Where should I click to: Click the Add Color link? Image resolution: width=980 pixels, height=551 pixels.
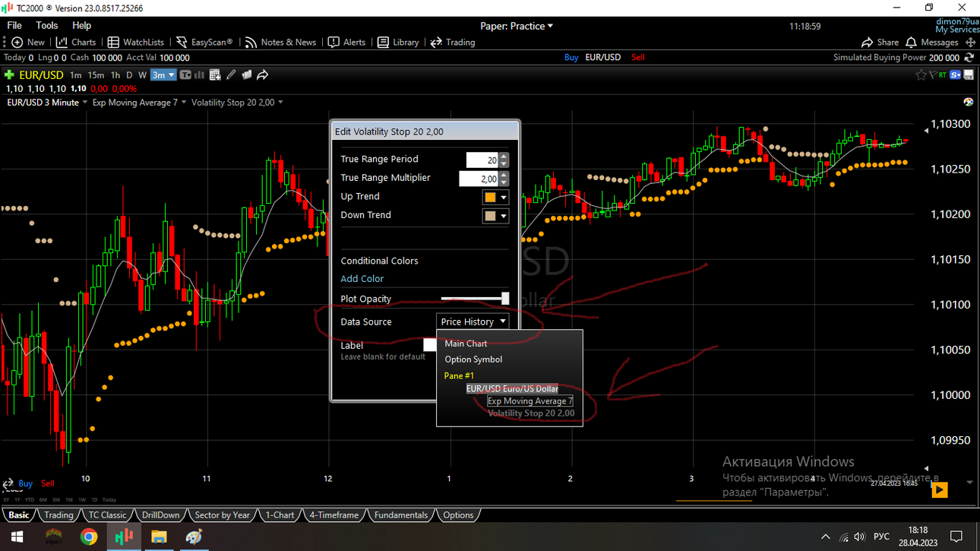(362, 279)
